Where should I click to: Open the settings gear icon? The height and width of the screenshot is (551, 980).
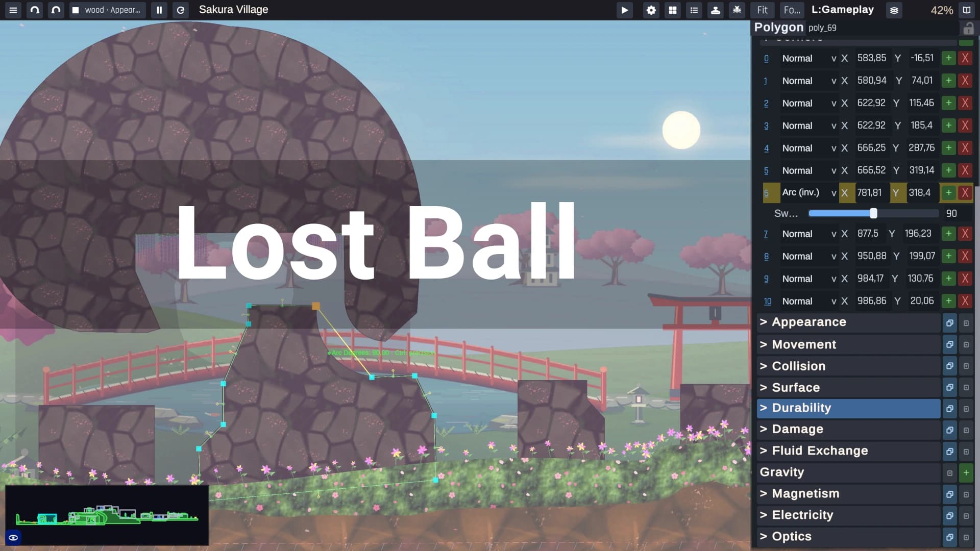tap(651, 10)
